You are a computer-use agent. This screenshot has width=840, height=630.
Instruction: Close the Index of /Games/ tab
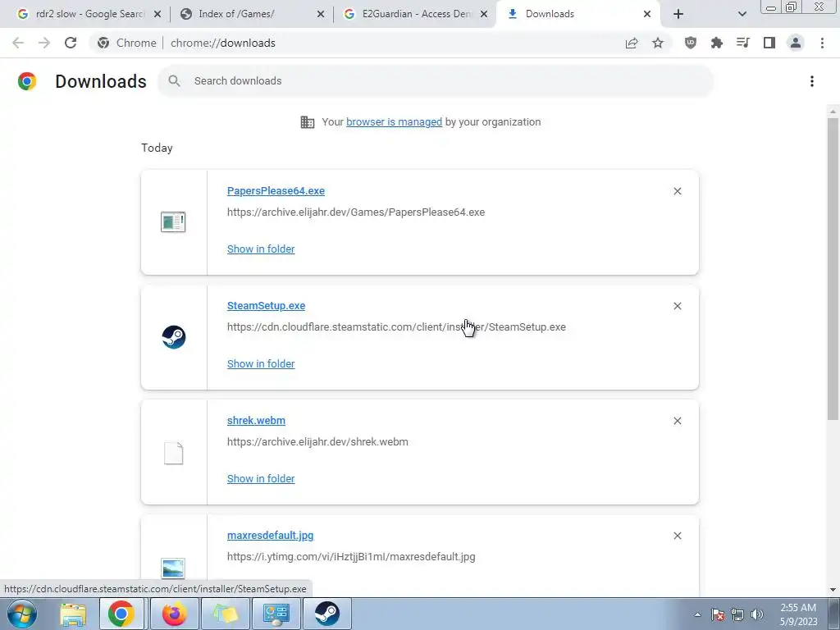tap(321, 14)
